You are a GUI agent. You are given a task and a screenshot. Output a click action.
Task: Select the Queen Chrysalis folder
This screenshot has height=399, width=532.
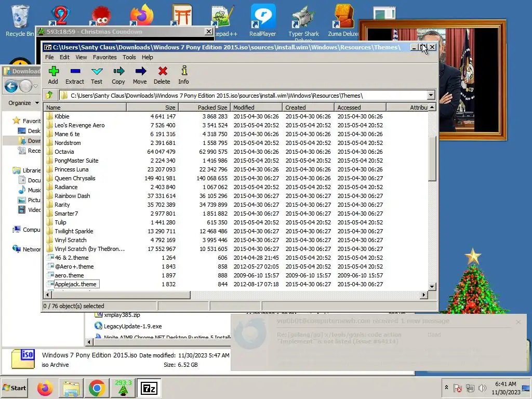pos(75,178)
